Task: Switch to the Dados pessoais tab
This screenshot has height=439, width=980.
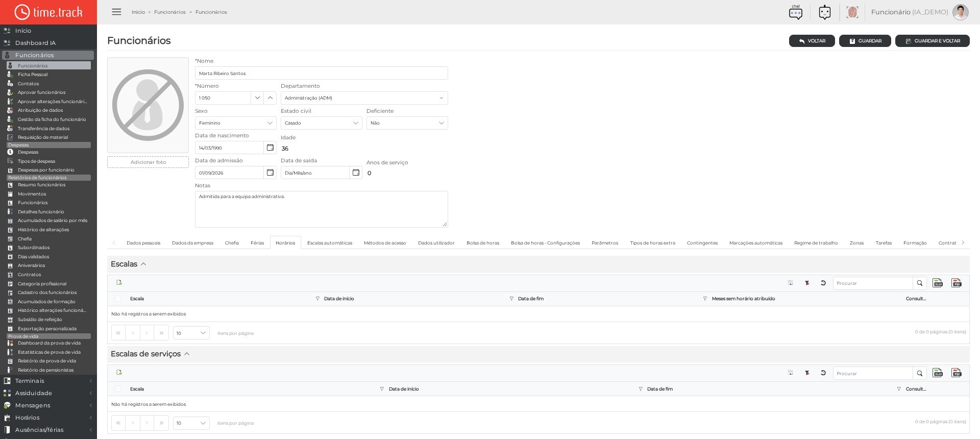Action: (143, 243)
